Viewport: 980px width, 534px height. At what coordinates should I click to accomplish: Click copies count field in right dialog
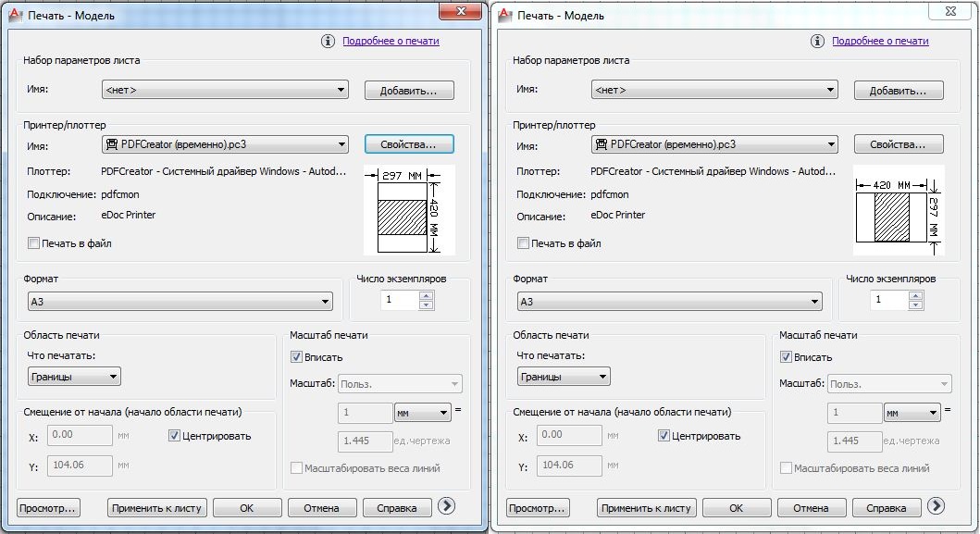coord(889,300)
